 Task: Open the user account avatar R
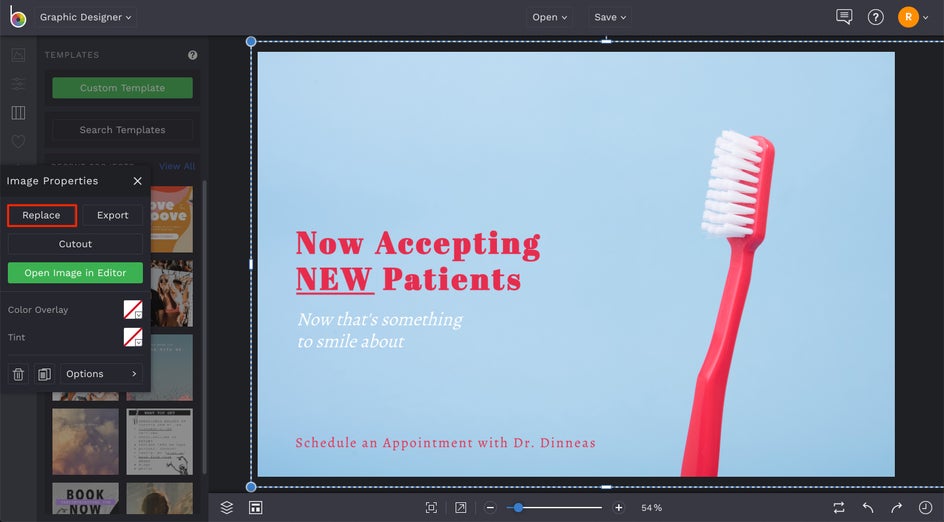tap(908, 17)
